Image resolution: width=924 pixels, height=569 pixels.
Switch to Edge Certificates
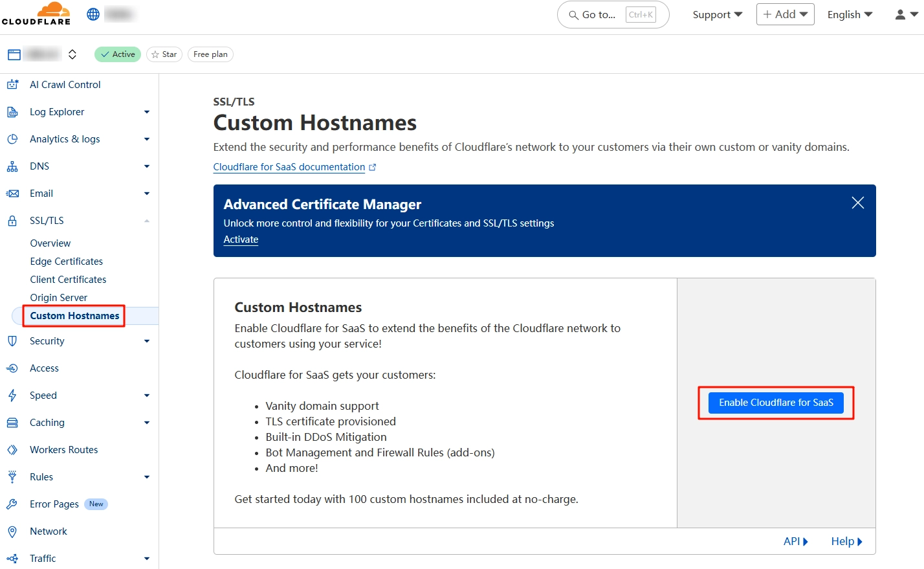66,261
